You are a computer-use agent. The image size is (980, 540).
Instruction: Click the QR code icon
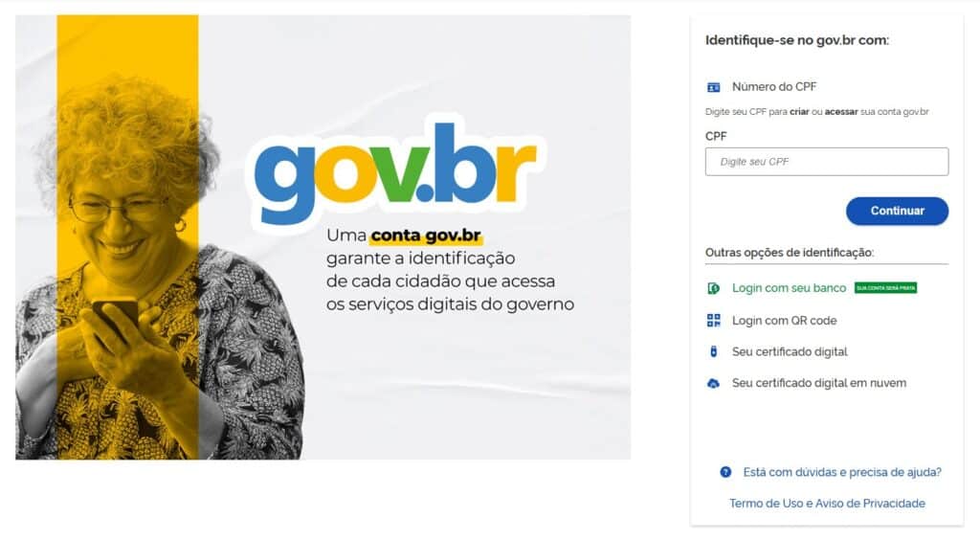713,321
